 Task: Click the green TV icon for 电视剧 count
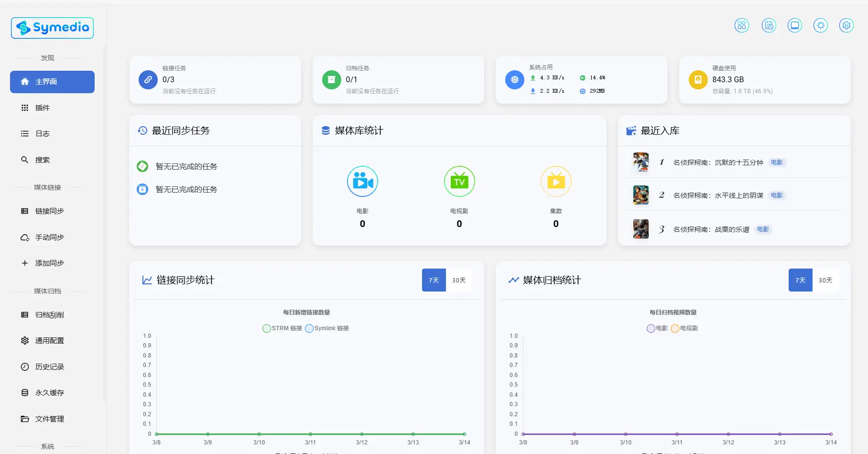(459, 181)
